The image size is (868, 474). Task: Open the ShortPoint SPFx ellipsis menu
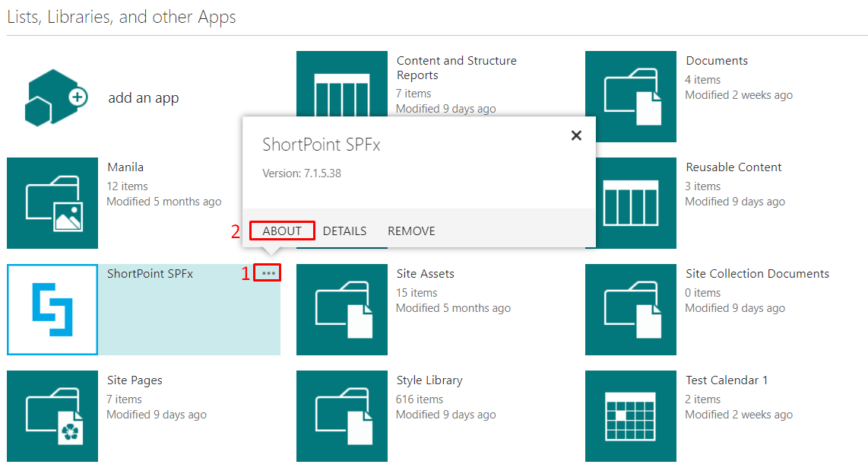pos(268,272)
